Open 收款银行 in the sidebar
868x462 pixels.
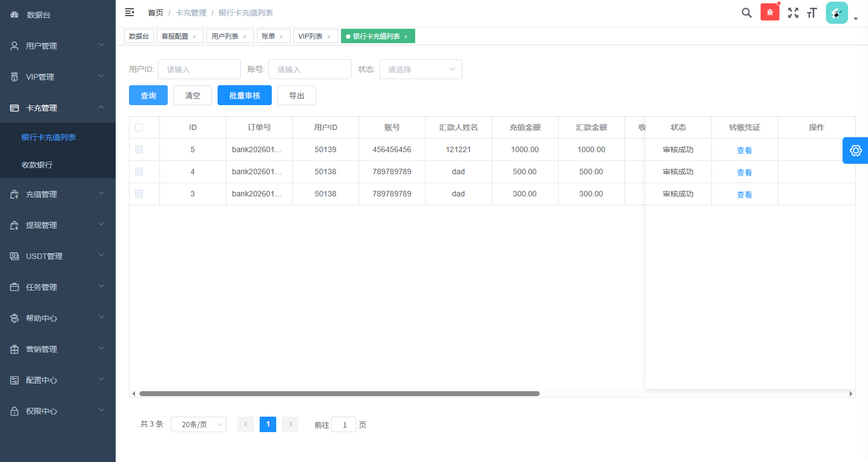37,165
